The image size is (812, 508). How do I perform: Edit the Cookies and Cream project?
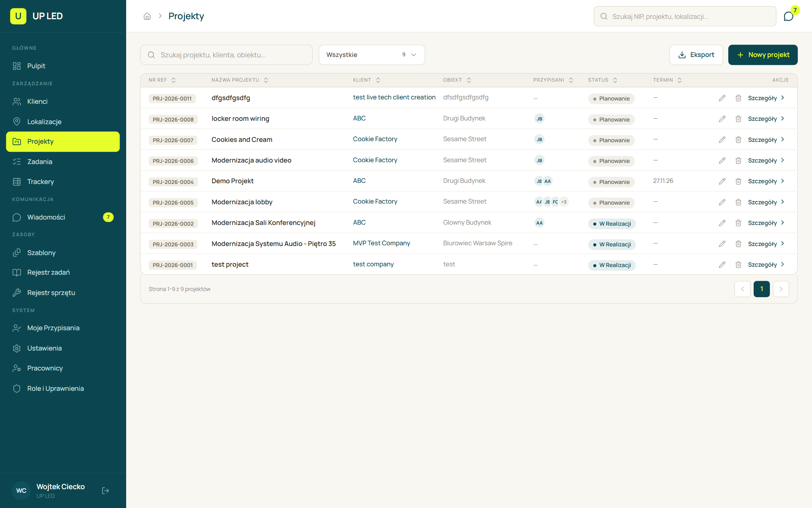(x=722, y=140)
